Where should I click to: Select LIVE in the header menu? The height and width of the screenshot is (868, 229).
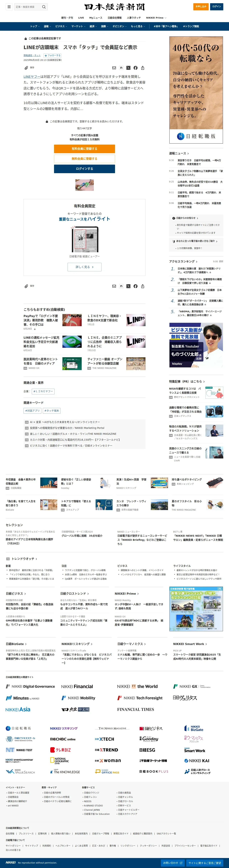[x=81, y=18]
